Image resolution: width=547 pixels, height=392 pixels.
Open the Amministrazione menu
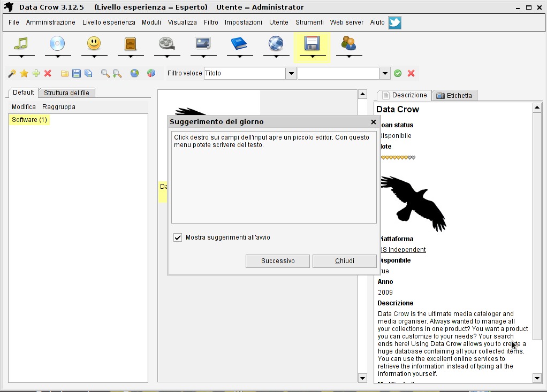point(51,22)
